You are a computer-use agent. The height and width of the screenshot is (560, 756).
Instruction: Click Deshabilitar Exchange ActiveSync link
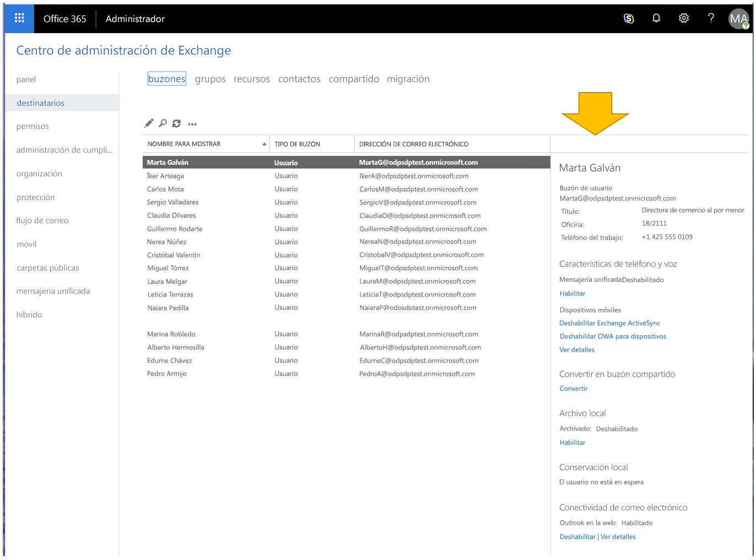click(x=609, y=323)
